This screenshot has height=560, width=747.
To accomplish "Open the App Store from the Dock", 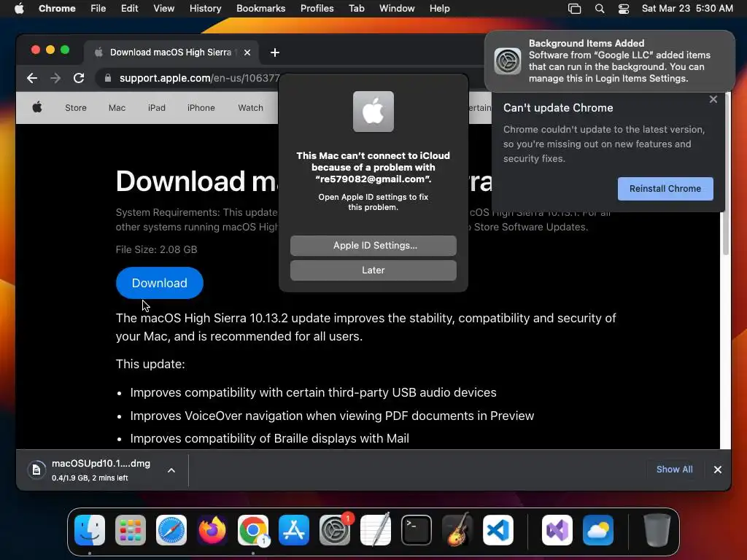I will (294, 530).
